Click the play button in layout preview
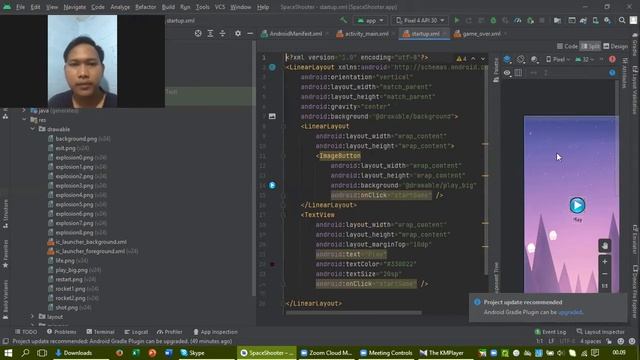Viewport: 640px width, 360px height. [x=577, y=205]
